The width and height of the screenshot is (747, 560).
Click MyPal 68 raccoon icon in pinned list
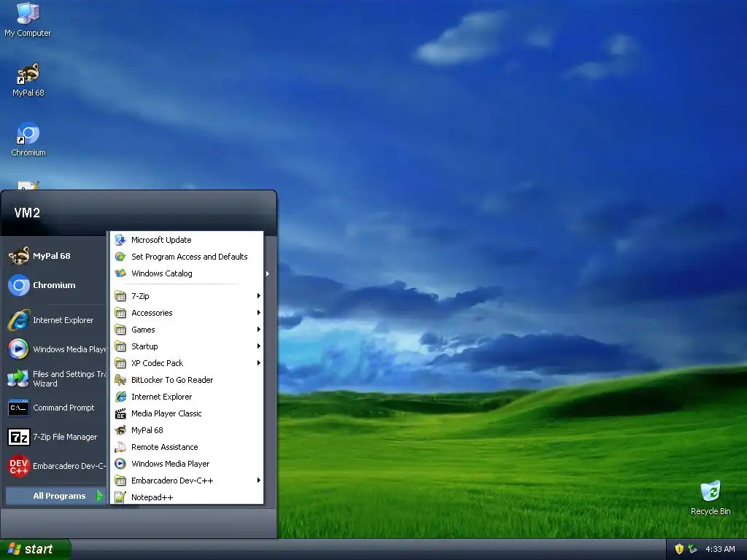pos(18,256)
